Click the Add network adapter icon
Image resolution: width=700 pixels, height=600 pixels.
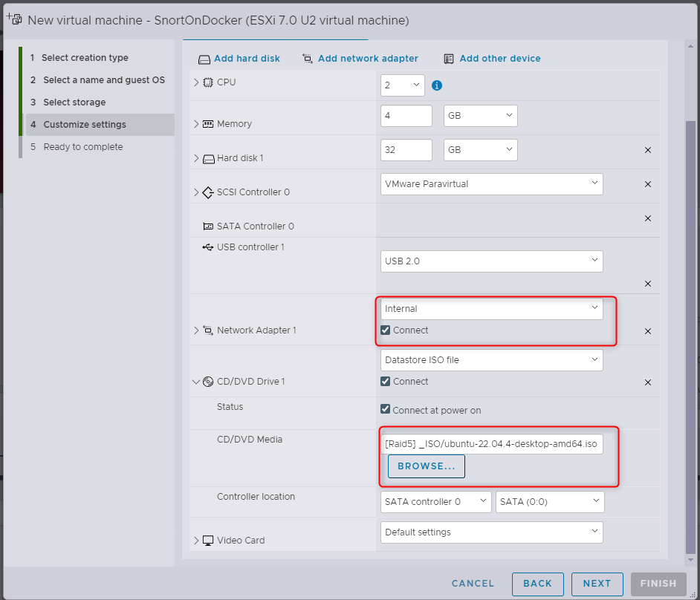(x=308, y=59)
